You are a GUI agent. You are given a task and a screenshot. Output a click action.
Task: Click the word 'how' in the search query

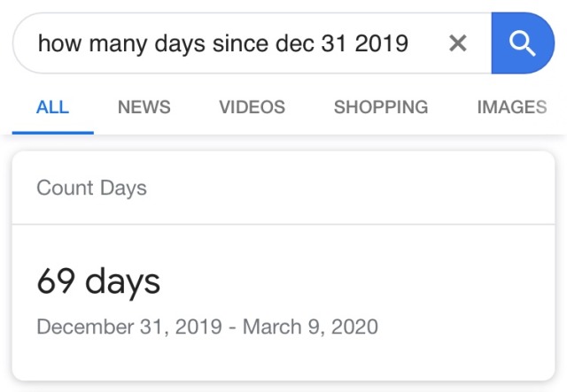pyautogui.click(x=59, y=43)
